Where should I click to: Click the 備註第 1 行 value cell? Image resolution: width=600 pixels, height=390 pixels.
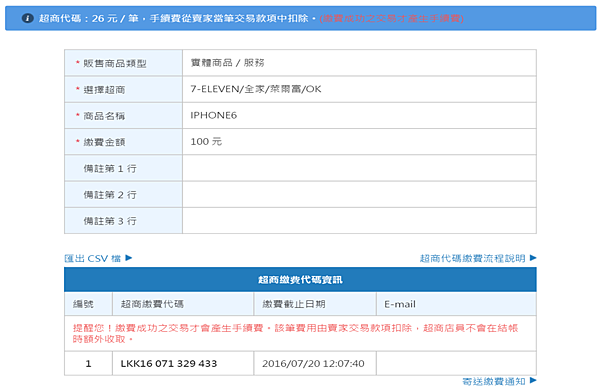pyautogui.click(x=359, y=168)
